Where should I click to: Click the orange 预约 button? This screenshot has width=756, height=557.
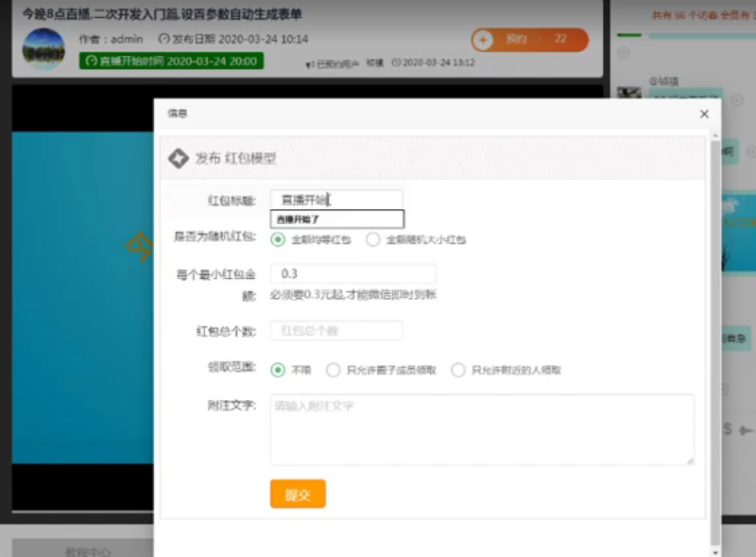tap(529, 40)
